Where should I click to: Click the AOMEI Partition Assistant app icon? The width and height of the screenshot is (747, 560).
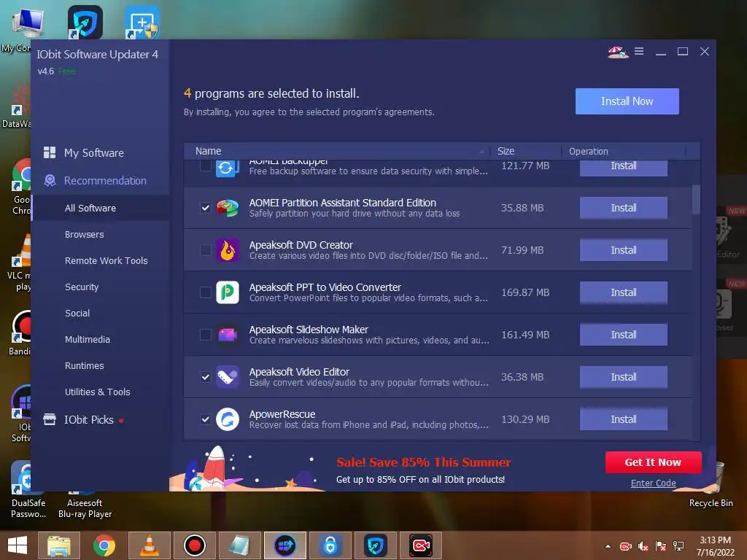coord(228,208)
